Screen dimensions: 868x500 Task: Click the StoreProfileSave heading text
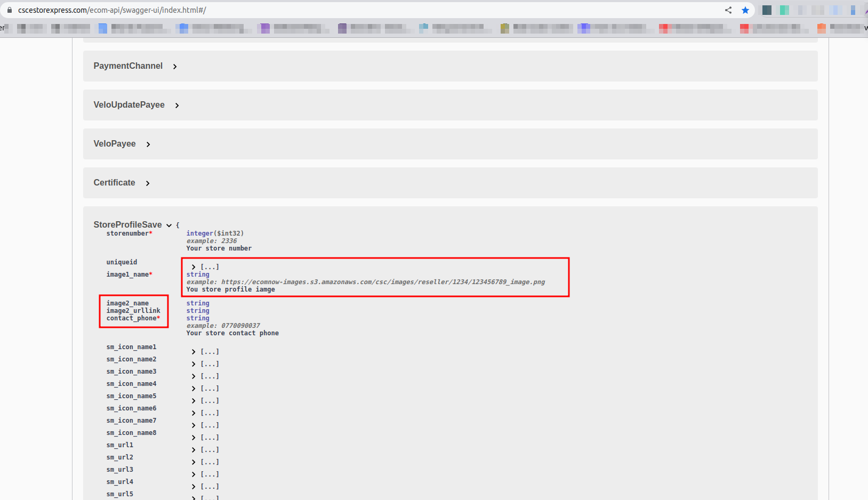pos(127,224)
